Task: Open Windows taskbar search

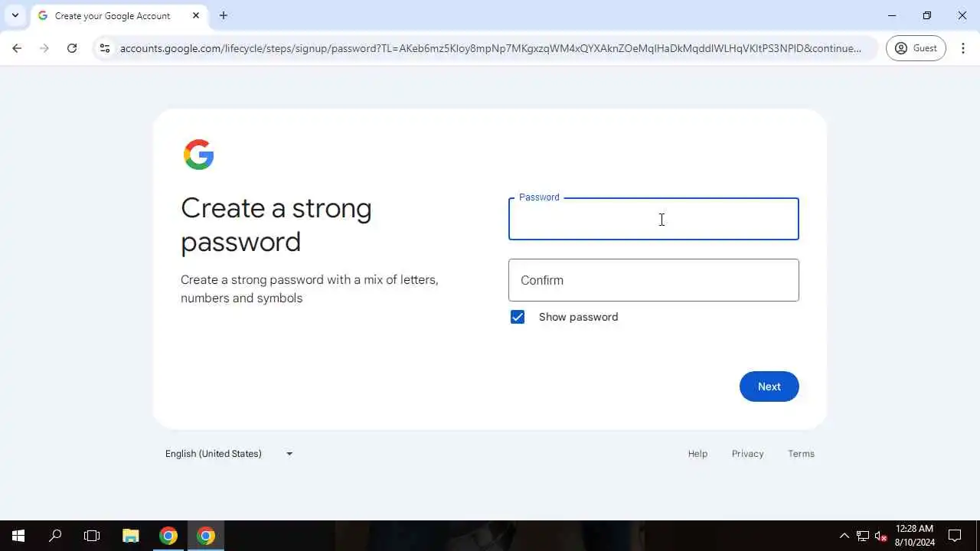Action: point(55,536)
